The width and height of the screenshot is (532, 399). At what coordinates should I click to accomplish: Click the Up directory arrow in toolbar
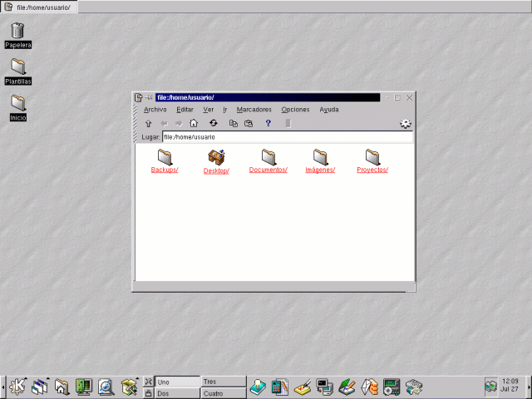pyautogui.click(x=148, y=123)
